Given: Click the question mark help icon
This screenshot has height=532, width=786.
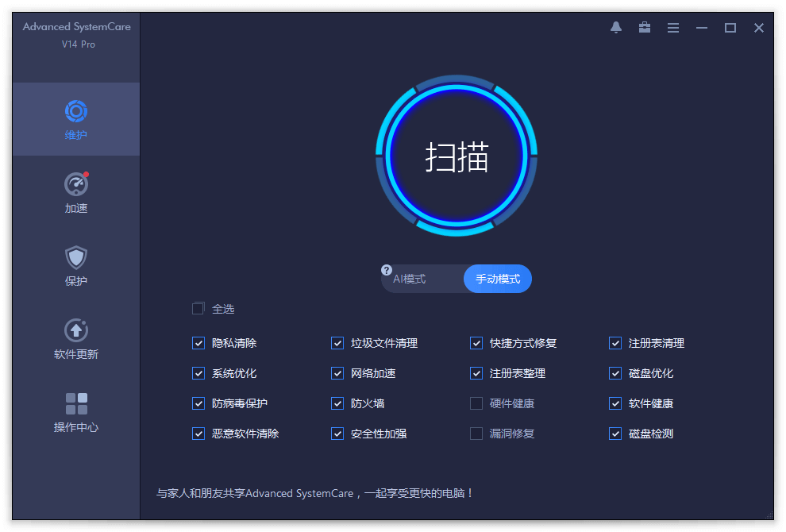Looking at the screenshot, I should (387, 270).
